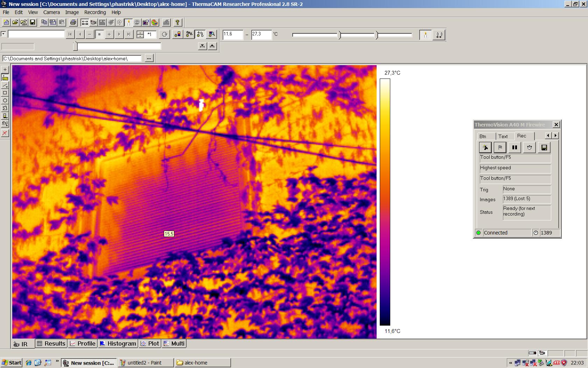This screenshot has width=588, height=368.
Task: Toggle the highlighted candle icon in top toolbar
Action: [128, 22]
